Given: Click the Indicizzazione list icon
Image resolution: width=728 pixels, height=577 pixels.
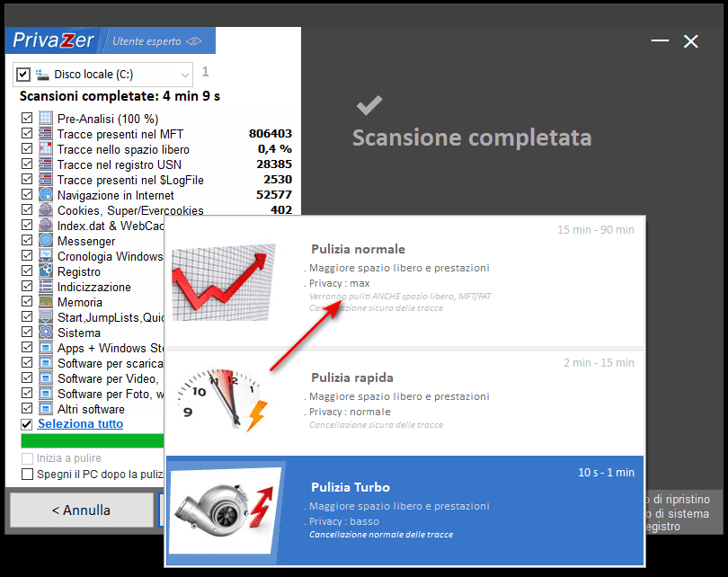Looking at the screenshot, I should 46,287.
